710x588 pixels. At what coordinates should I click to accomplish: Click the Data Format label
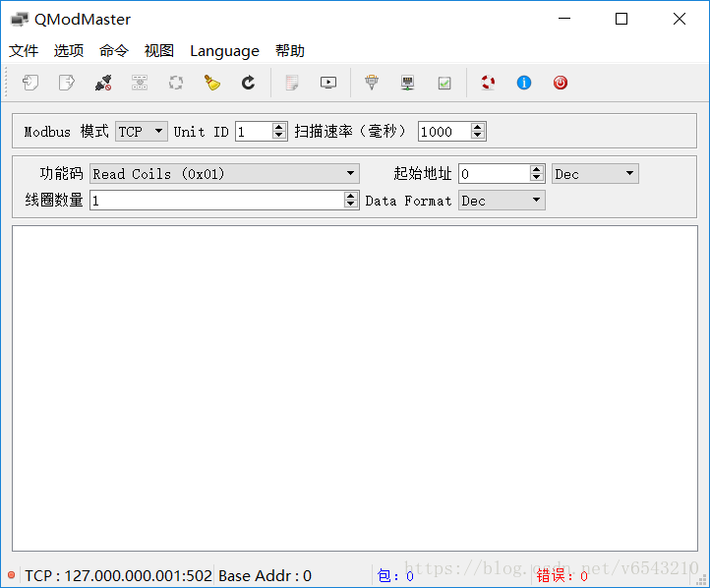pyautogui.click(x=408, y=201)
